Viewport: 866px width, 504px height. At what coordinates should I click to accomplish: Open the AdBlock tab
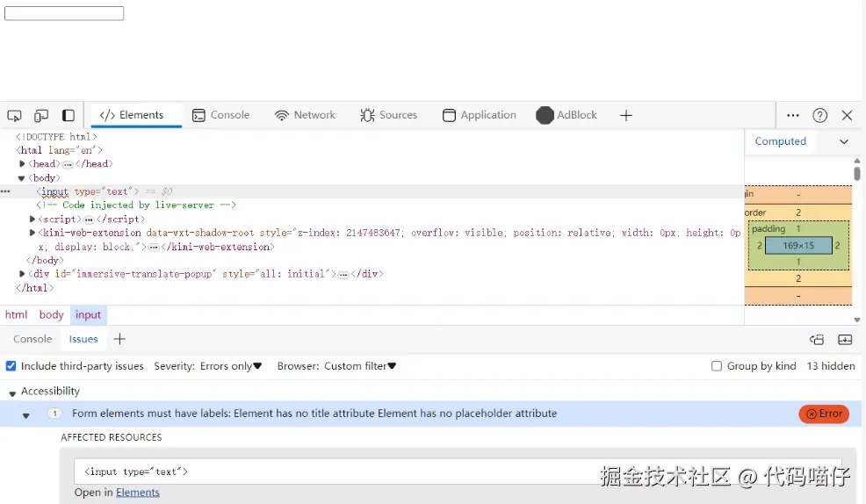point(567,115)
